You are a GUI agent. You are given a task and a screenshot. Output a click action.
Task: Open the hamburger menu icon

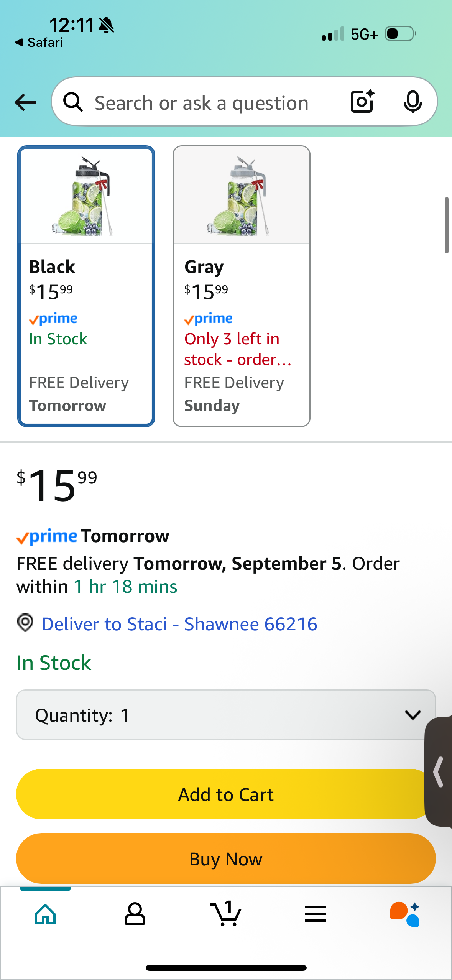point(316,914)
